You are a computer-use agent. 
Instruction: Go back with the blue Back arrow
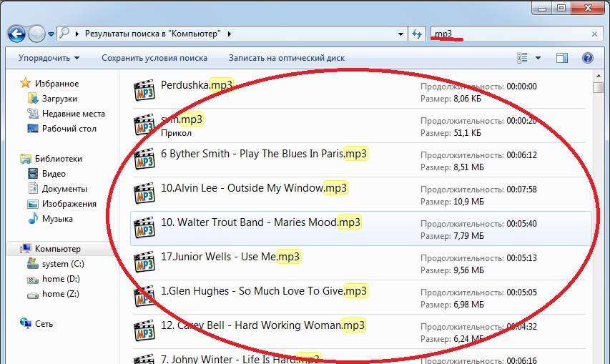click(x=16, y=34)
